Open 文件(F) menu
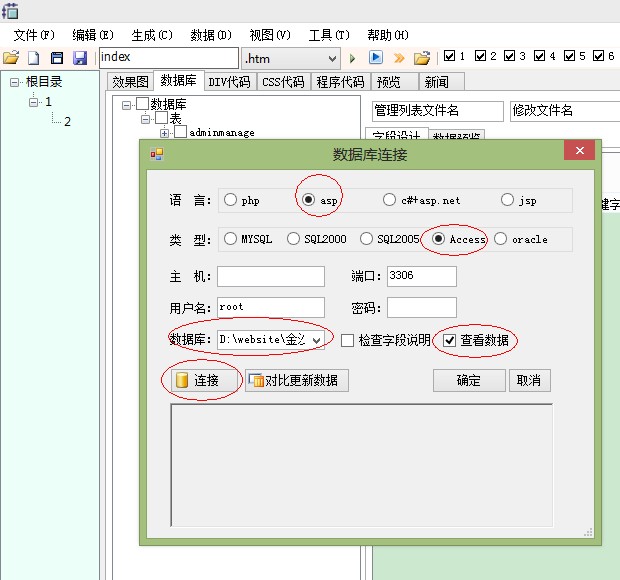The height and width of the screenshot is (580, 620). point(34,35)
